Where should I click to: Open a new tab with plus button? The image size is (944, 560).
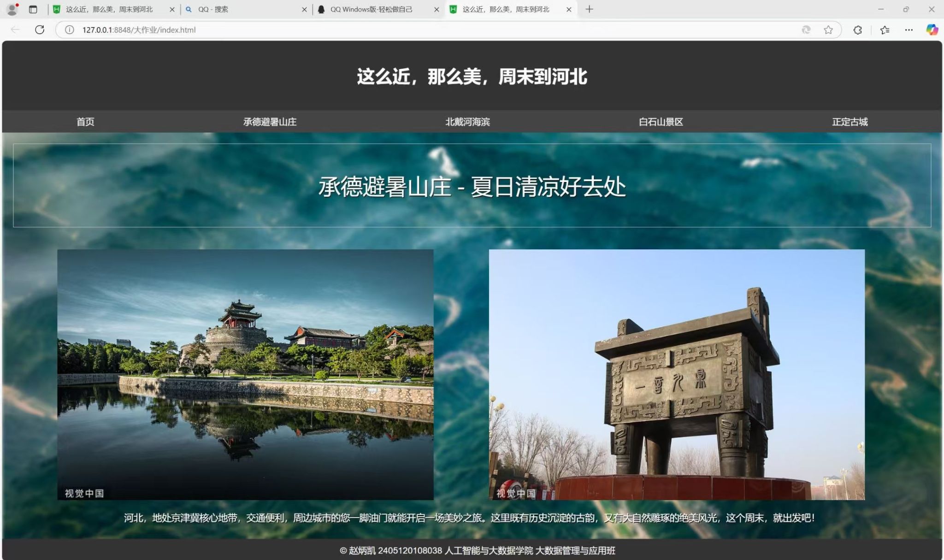pos(589,9)
